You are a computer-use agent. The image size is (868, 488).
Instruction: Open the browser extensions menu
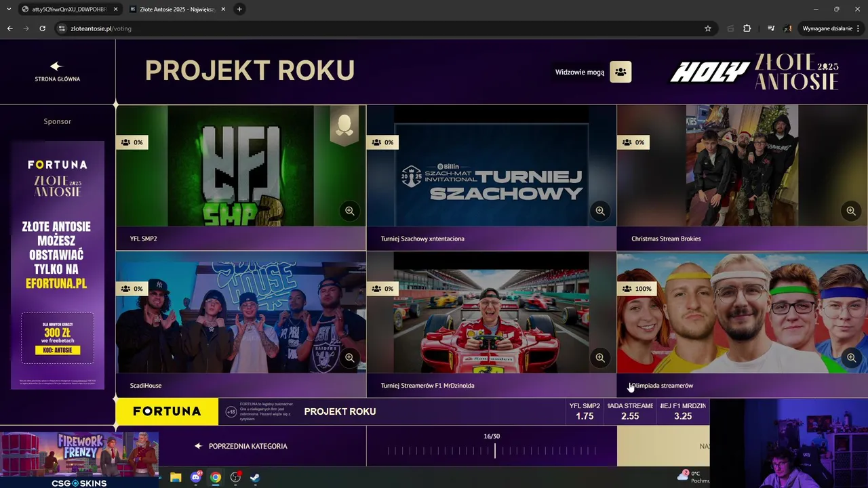tap(747, 28)
